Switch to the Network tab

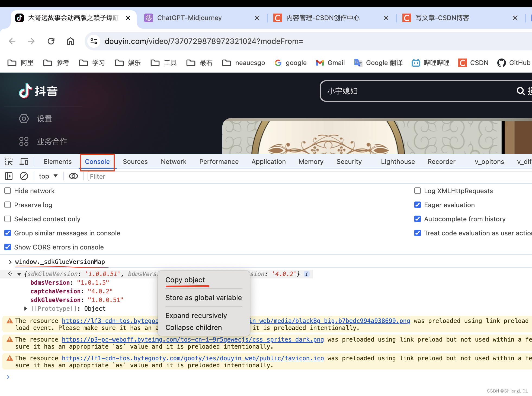pos(174,162)
